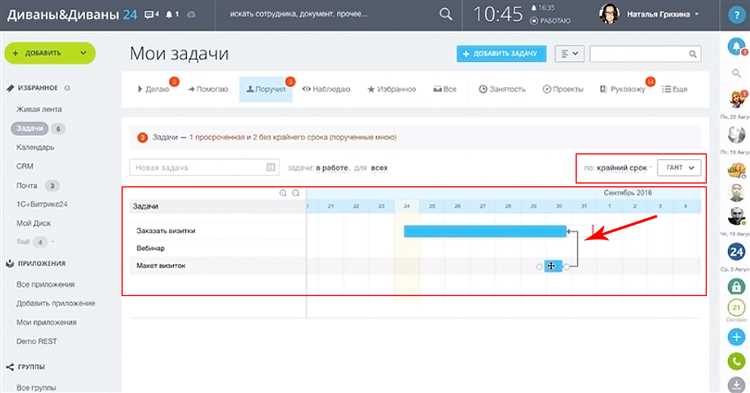
Task: Click the left handle of Макет визиток bar
Action: (x=539, y=266)
